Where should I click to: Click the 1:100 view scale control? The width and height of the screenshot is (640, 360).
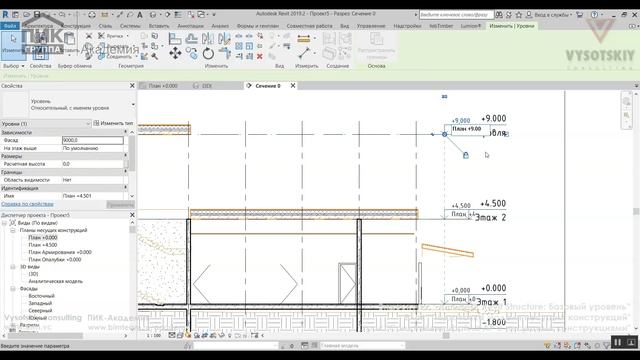click(x=154, y=336)
